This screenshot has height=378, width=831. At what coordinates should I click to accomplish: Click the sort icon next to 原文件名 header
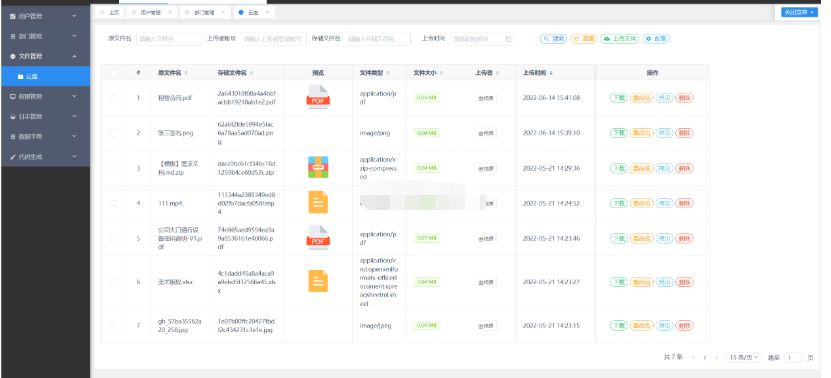[186, 73]
